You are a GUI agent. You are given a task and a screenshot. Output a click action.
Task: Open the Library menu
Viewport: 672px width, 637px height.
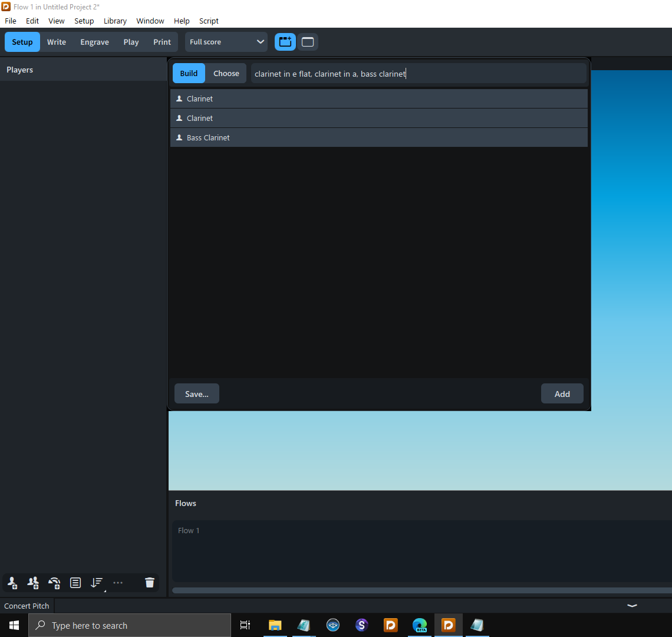tap(115, 21)
